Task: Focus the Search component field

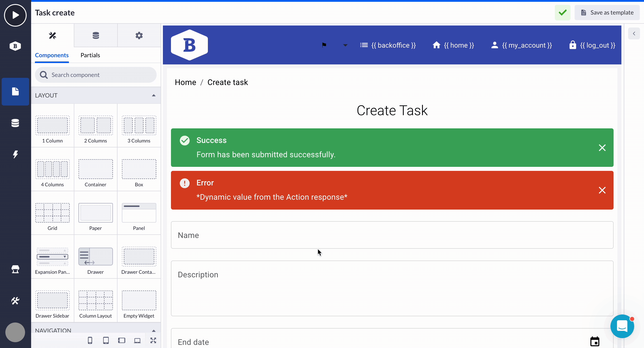Action: click(96, 75)
